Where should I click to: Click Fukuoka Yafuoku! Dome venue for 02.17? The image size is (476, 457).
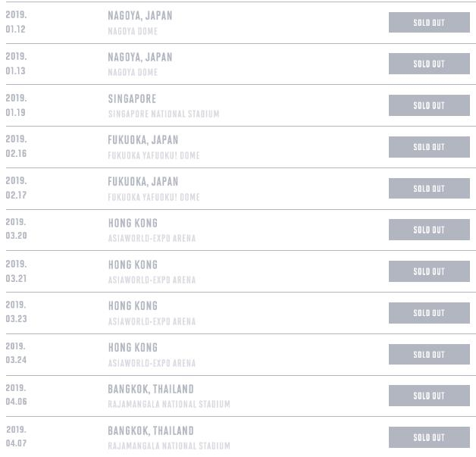pyautogui.click(x=154, y=197)
